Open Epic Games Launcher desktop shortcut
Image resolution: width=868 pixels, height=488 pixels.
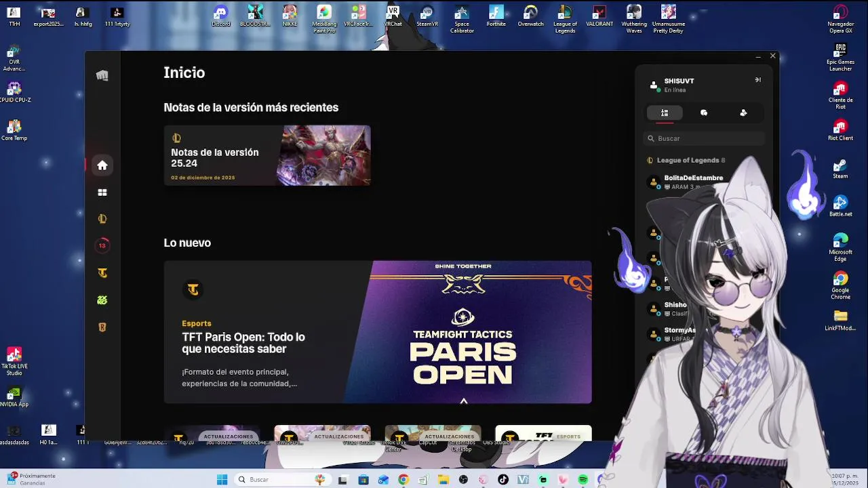840,58
